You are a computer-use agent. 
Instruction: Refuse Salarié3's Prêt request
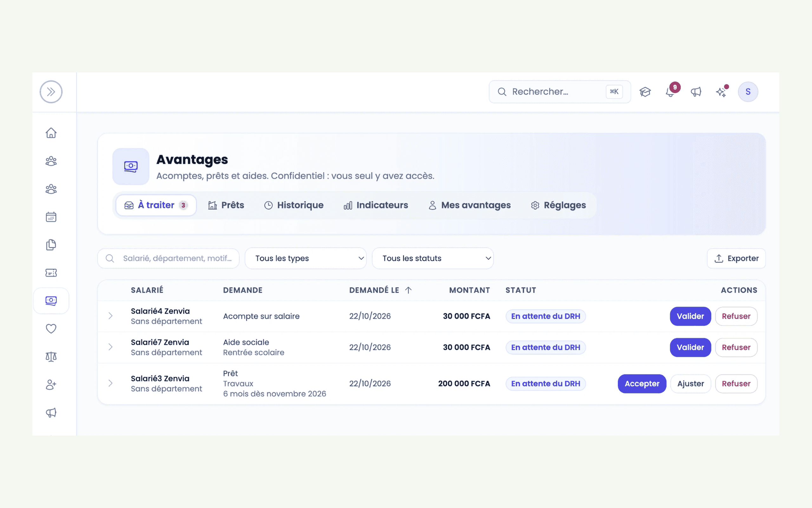point(736,384)
